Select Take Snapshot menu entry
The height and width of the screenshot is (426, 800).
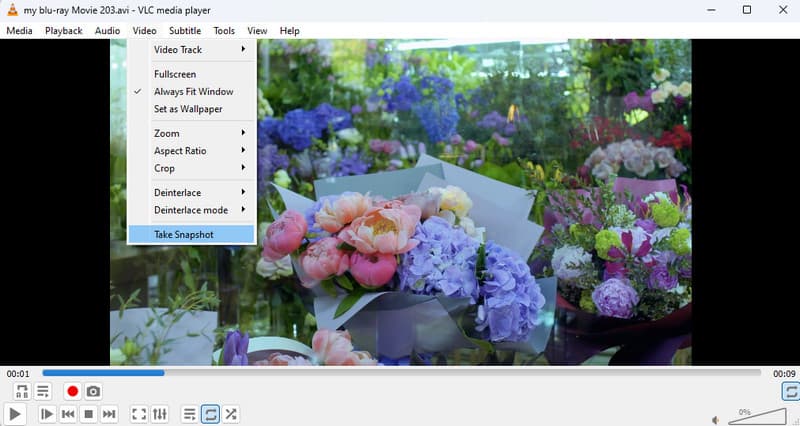[191, 234]
